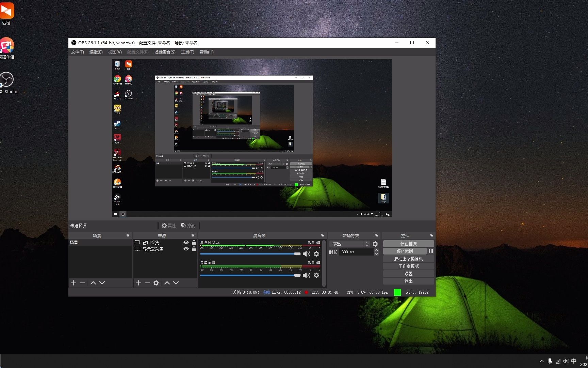Screen dimensions: 588x368
Task: Open the 远程 desktop shortcut
Action: (6, 14)
